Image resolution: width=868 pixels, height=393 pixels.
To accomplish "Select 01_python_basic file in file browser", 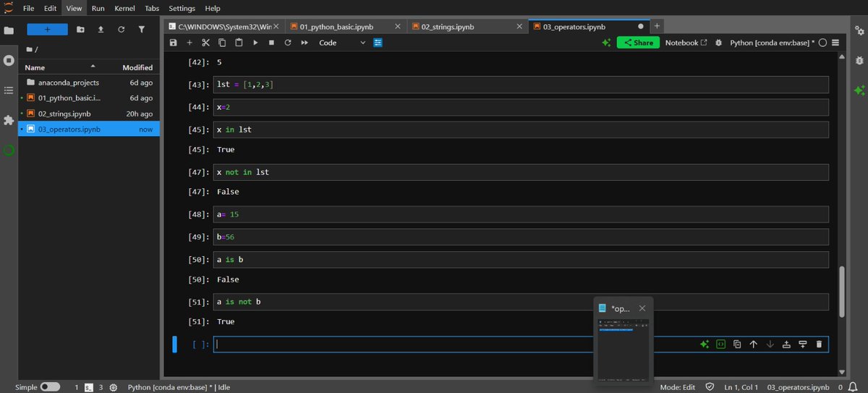I will pyautogui.click(x=88, y=98).
